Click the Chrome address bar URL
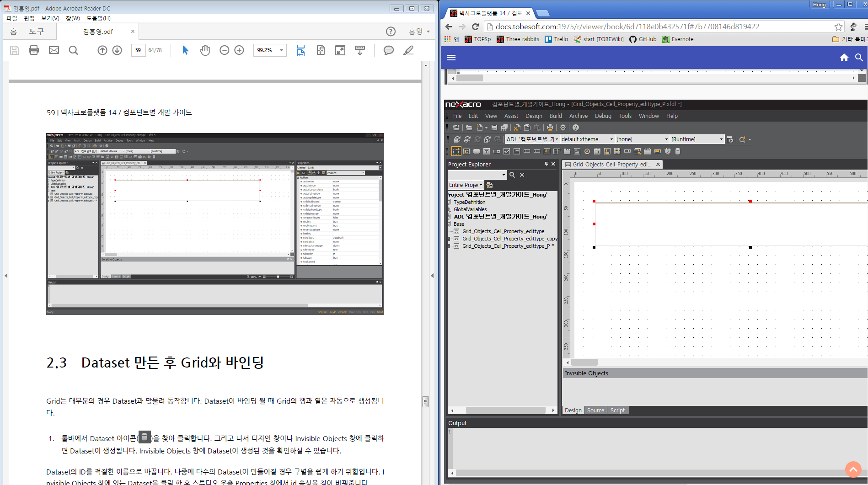 [x=627, y=27]
